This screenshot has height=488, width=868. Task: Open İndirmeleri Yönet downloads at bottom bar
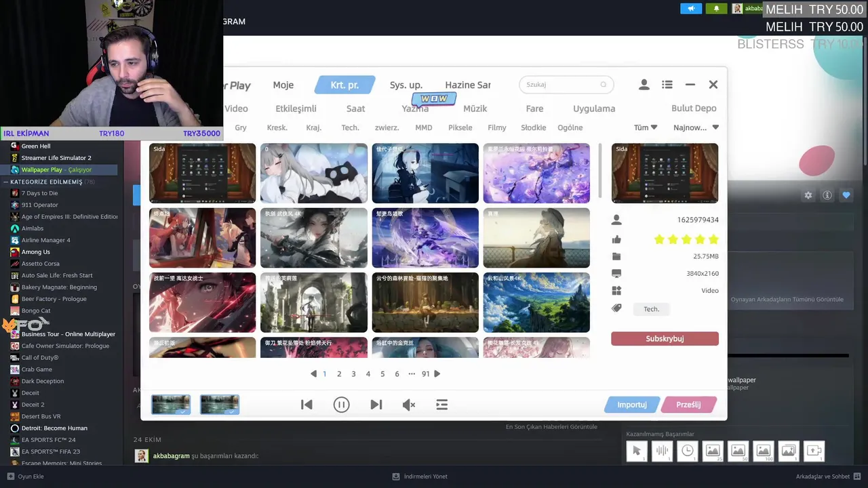click(x=420, y=476)
